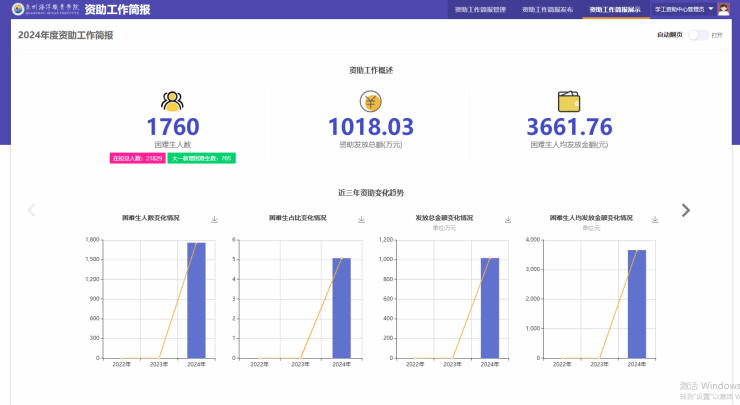Go to previous chart slide arrow
The image size is (740, 405).
[31, 210]
